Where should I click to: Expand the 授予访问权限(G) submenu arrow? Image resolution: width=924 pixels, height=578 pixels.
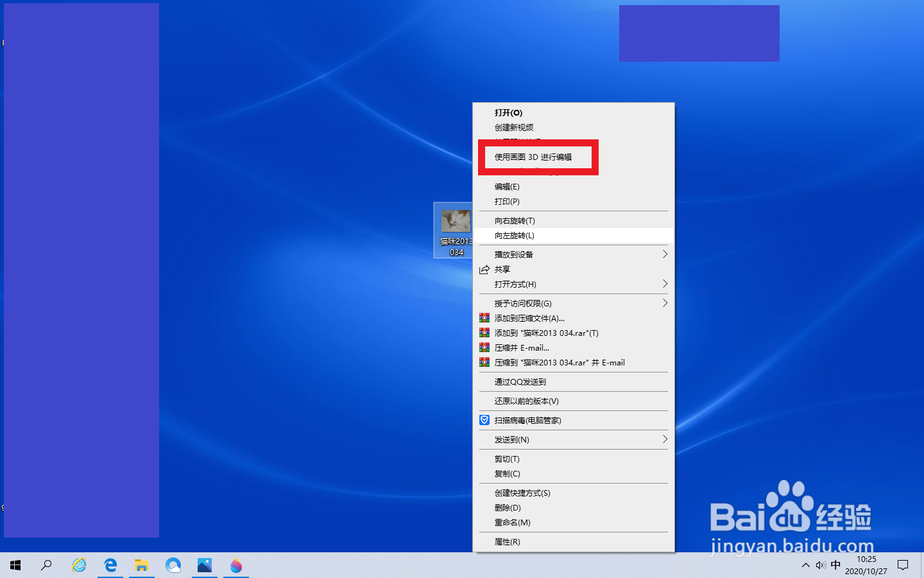coord(665,303)
